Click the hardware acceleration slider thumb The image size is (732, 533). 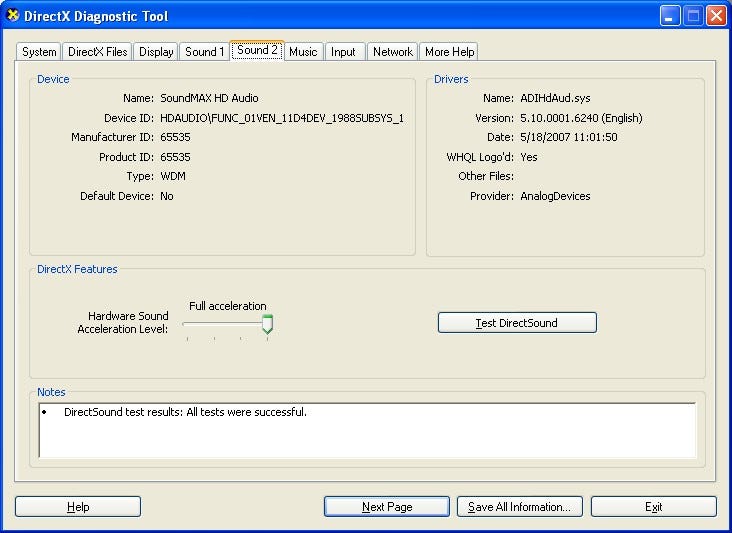coord(267,324)
